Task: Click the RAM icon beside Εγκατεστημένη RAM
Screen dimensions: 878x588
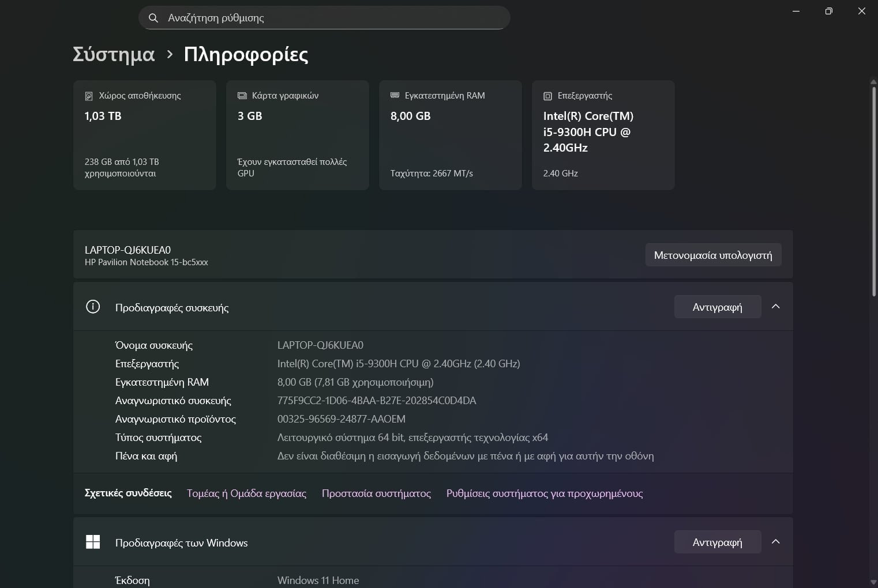Action: [395, 95]
